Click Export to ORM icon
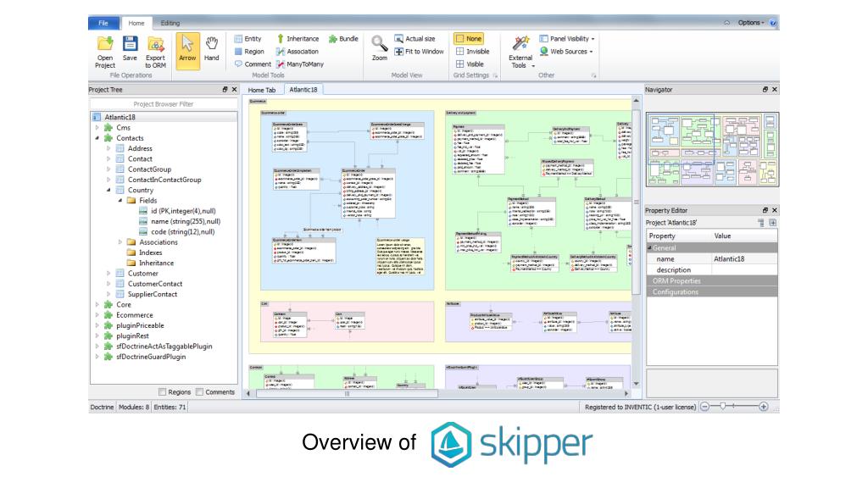The height and width of the screenshot is (488, 868). [x=156, y=44]
